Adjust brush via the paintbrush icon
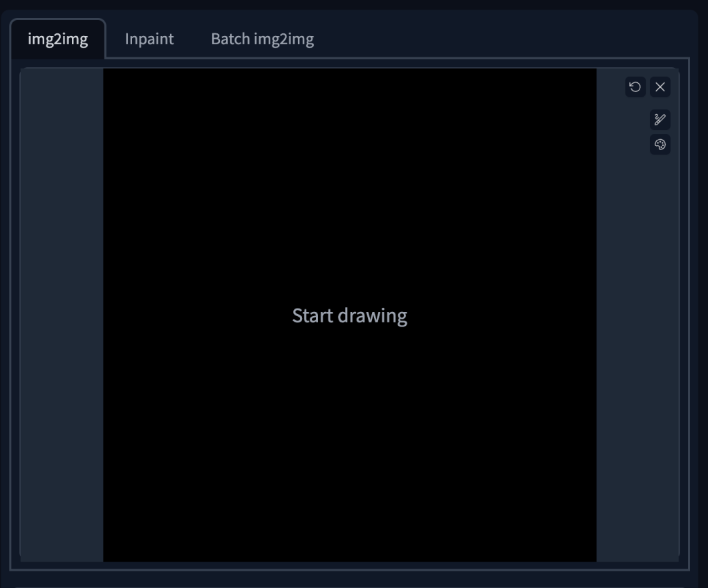 tap(660, 120)
